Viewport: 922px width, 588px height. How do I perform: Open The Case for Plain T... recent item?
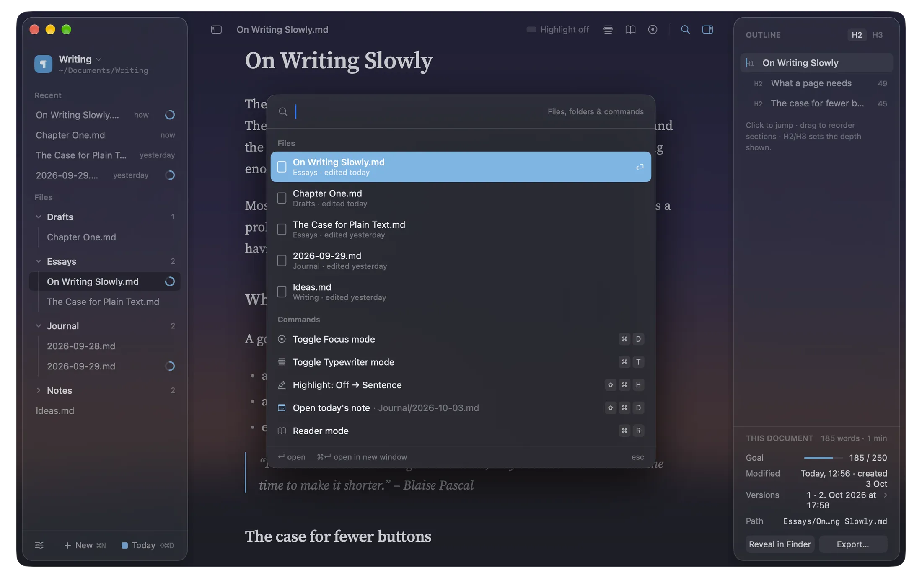105,155
